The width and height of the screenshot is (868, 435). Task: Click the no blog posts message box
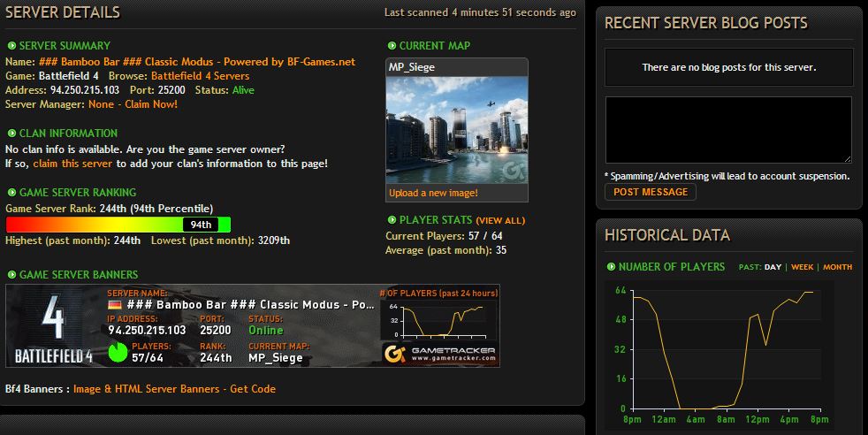pos(728,67)
